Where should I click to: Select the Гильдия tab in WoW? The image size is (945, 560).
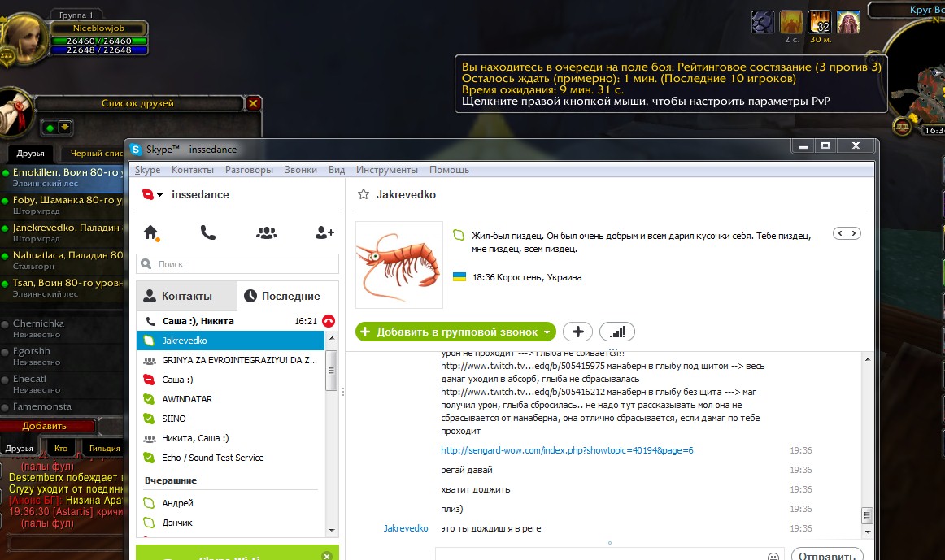coord(104,448)
